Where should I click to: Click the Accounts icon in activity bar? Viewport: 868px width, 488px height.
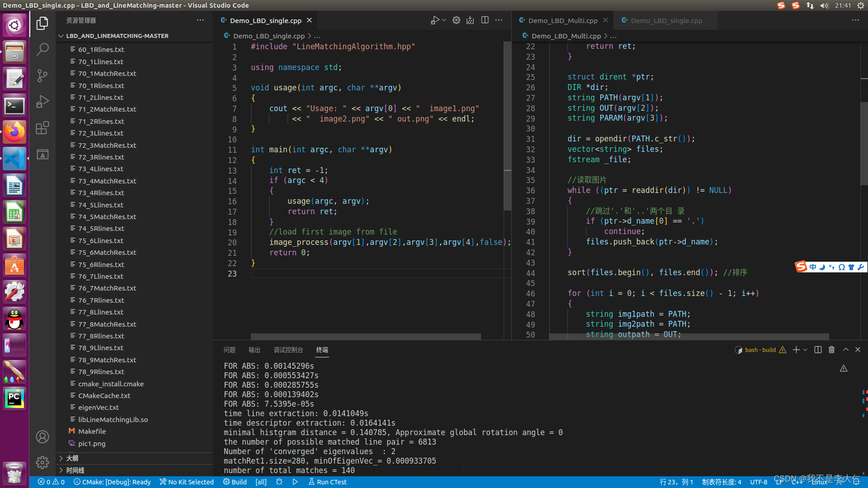42,436
